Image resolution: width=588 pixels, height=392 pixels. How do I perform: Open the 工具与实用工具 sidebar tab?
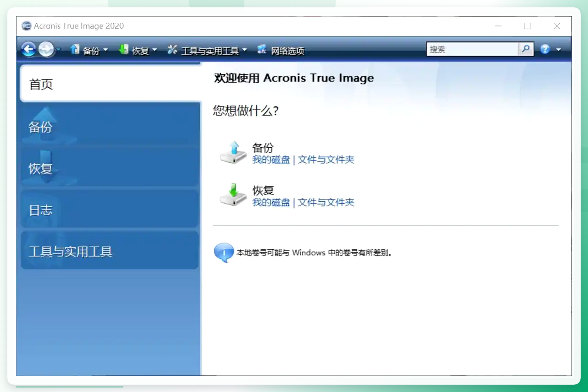(x=110, y=251)
